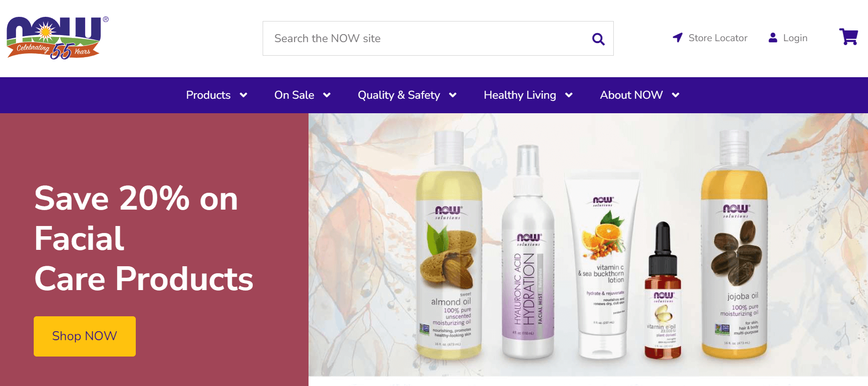Viewport: 868px width, 386px height.
Task: Click the Login person icon
Action: [x=773, y=38]
